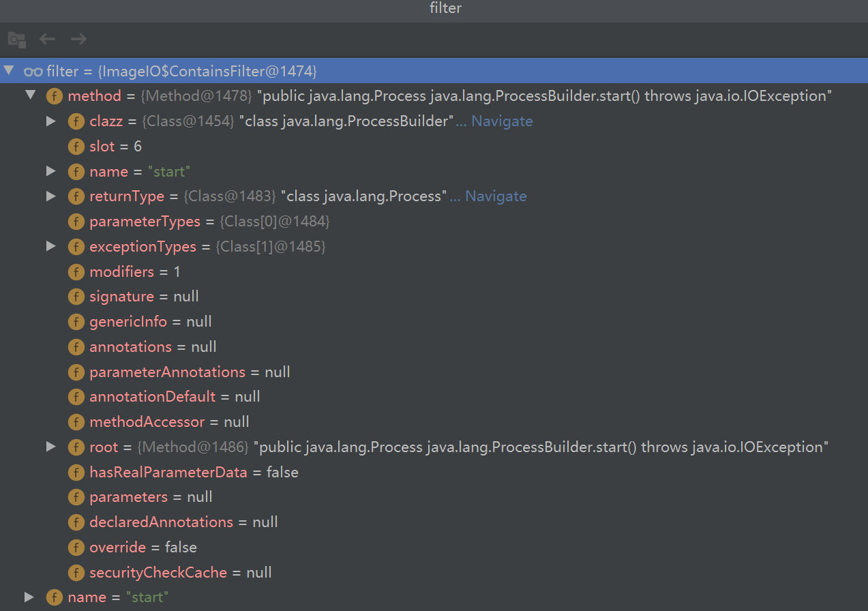Click the back arrow navigation icon
This screenshot has width=868, height=611.
point(47,39)
